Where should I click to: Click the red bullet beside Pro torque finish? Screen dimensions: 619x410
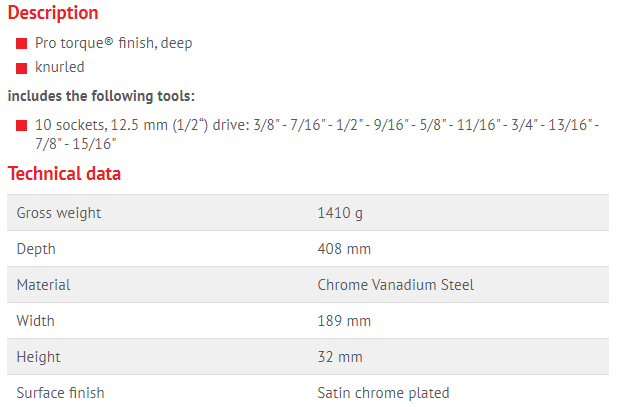(22, 45)
